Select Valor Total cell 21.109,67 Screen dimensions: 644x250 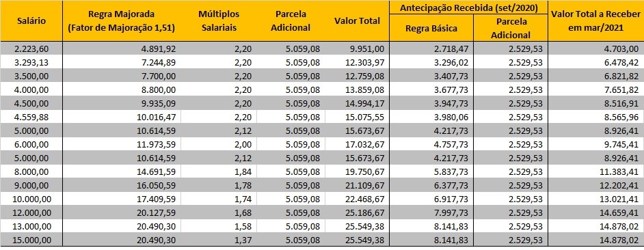(x=357, y=184)
